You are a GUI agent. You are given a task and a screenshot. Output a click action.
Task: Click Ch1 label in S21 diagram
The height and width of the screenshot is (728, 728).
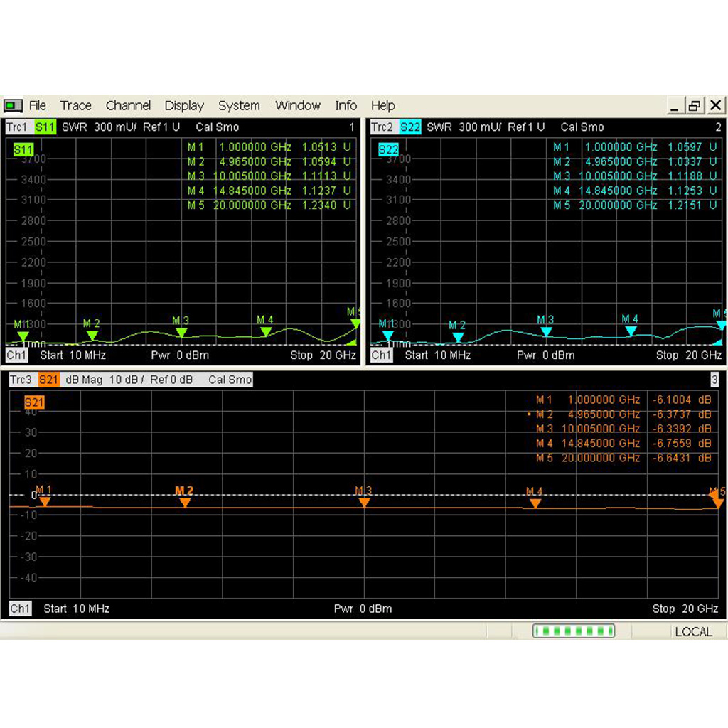(x=21, y=609)
